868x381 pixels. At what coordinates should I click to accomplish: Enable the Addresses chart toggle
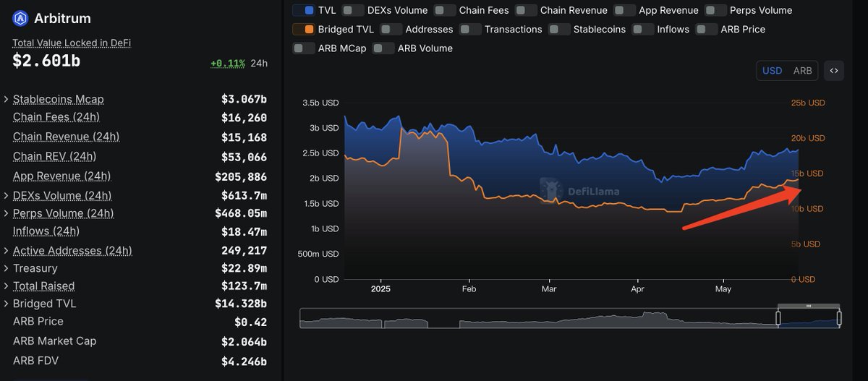(391, 30)
